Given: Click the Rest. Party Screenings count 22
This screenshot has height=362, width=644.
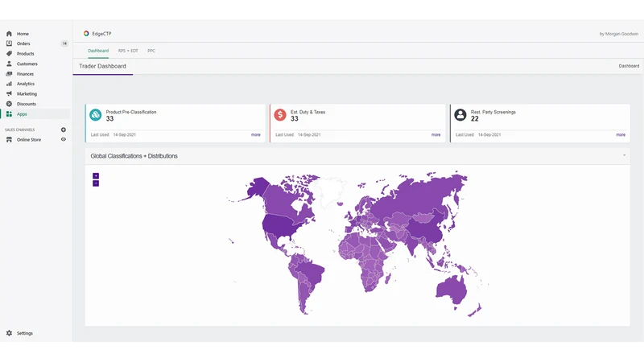Looking at the screenshot, I should (x=475, y=118).
